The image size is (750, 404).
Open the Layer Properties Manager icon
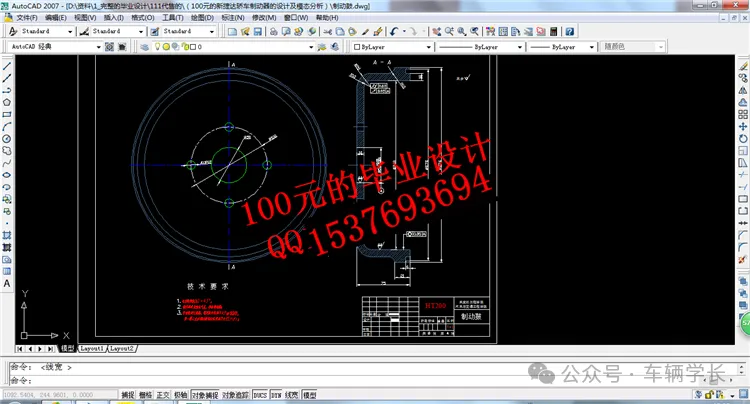(x=144, y=47)
